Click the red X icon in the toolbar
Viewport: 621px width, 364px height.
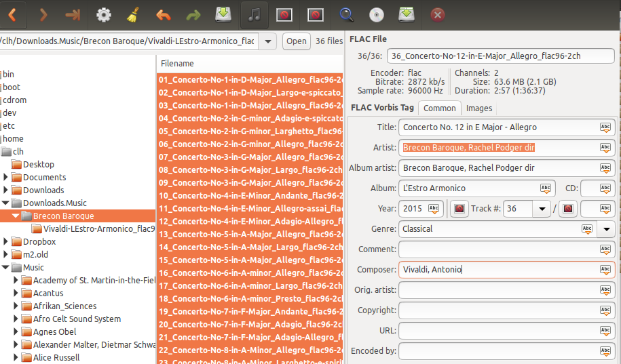click(x=438, y=15)
